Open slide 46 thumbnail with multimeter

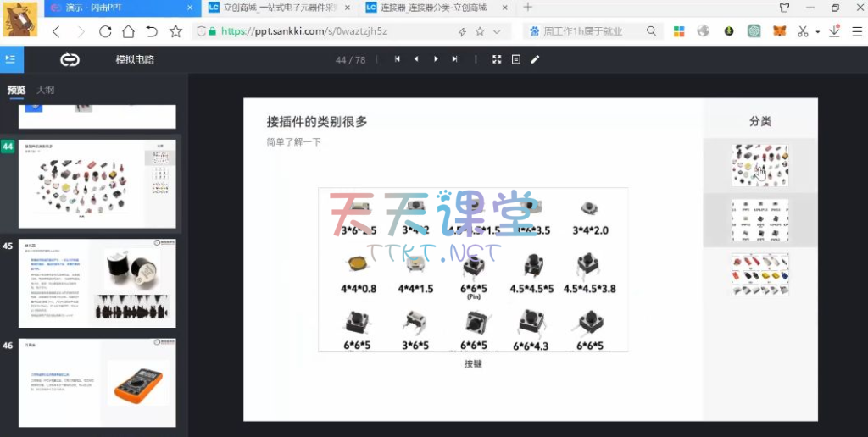[x=97, y=383]
